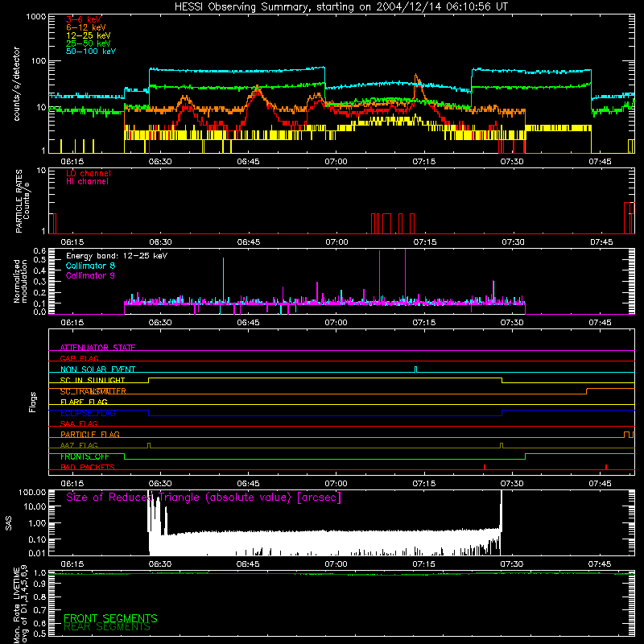This screenshot has width=644, height=644.
Task: Click the SAA_FLAG label
Action: 79,423
